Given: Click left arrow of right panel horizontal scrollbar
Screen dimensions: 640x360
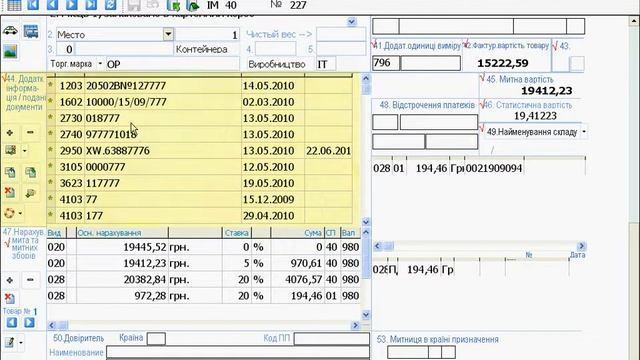Looking at the screenshot, I should coord(378,246).
